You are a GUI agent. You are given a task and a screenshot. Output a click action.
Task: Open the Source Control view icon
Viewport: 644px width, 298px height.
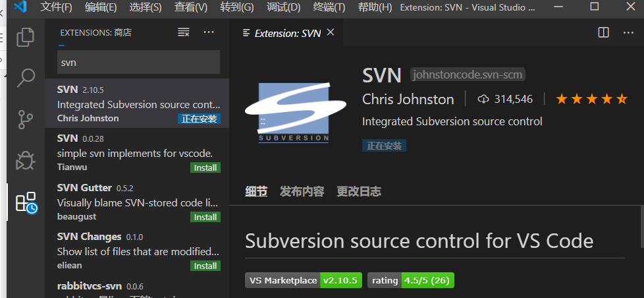(26, 119)
